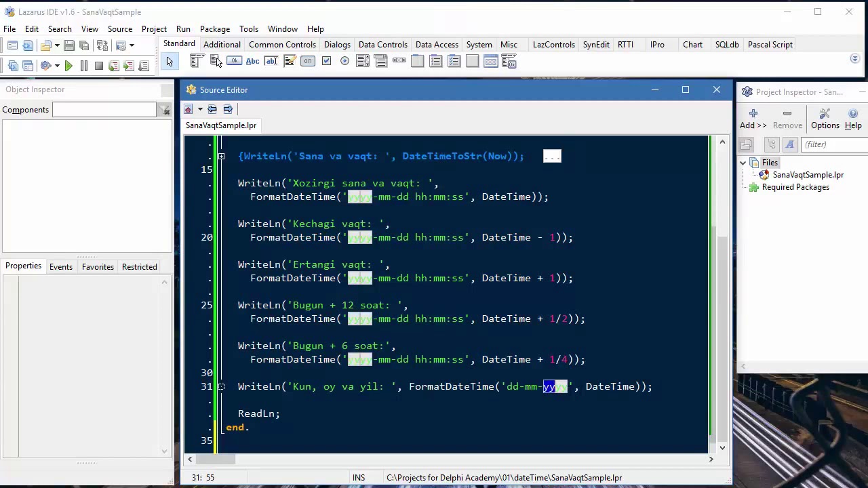Switch to Pascal Script palette tab
The height and width of the screenshot is (488, 868).
point(770,45)
